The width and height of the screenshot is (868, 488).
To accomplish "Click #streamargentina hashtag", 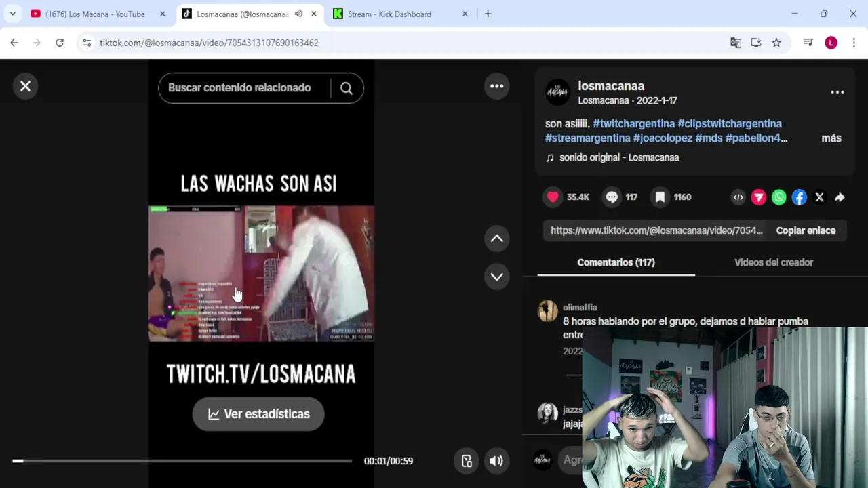I will click(588, 138).
